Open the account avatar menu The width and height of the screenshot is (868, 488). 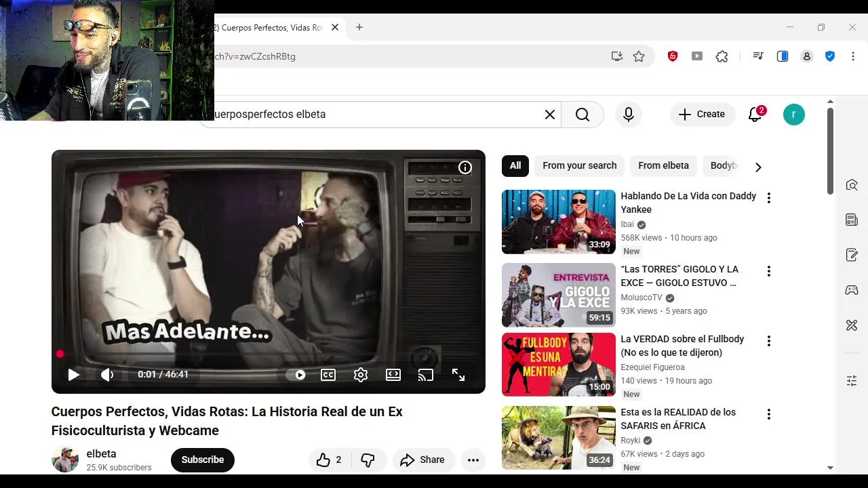[794, 115]
